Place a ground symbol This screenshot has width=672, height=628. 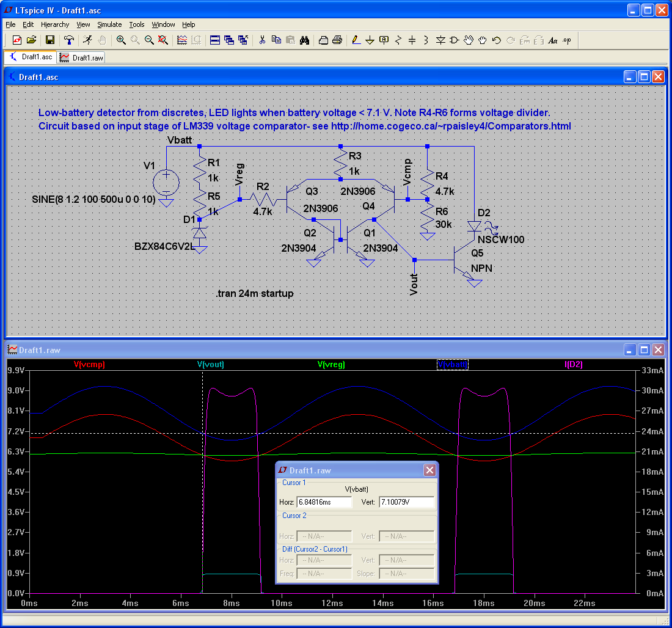coord(370,40)
